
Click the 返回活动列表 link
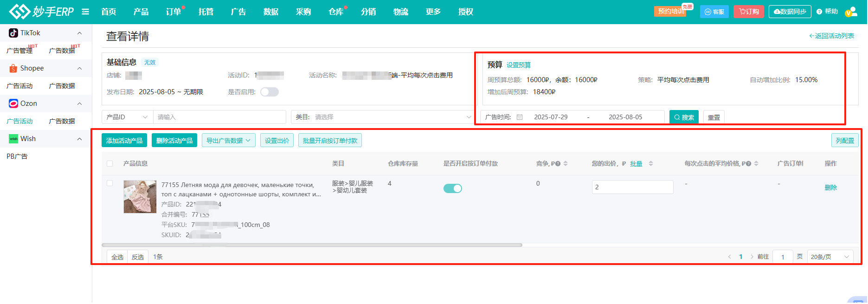point(831,36)
